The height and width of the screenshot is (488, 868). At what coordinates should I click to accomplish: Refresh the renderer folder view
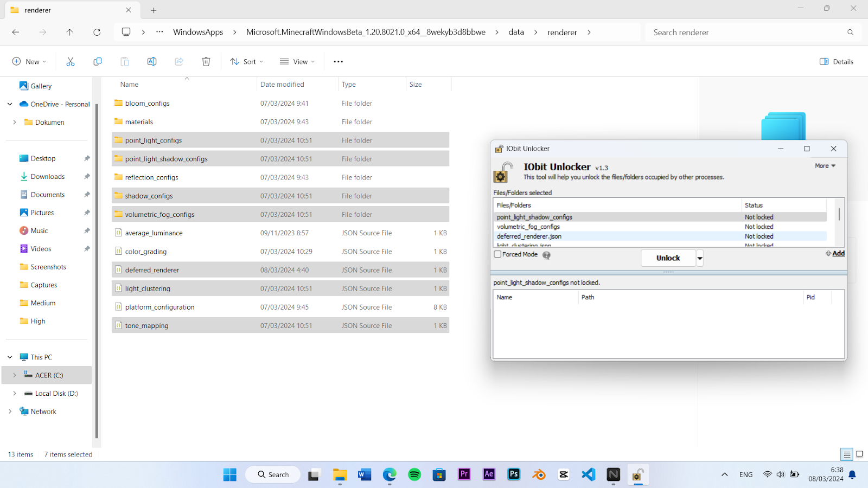[97, 33]
